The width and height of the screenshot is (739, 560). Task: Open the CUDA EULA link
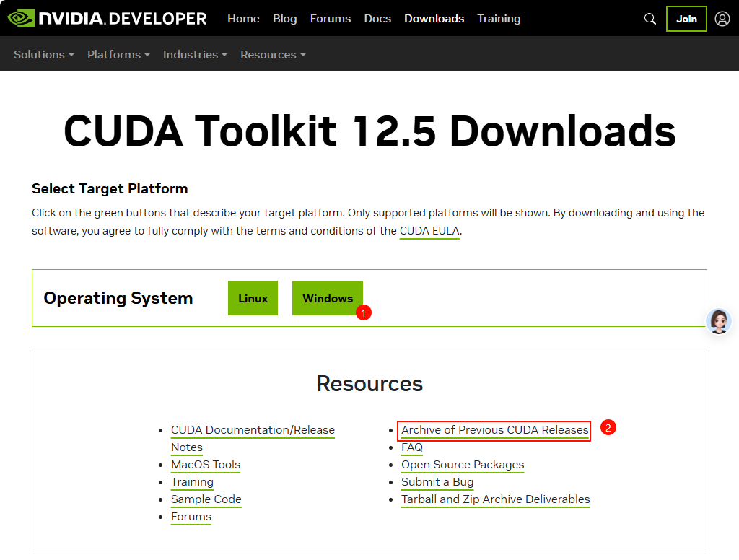[429, 231]
